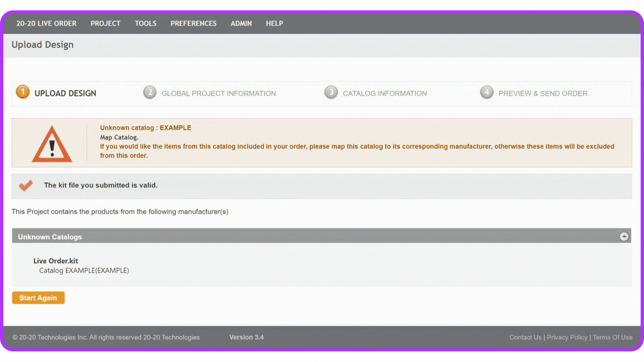Open the Contact Us link
644x362 pixels.
(x=525, y=337)
